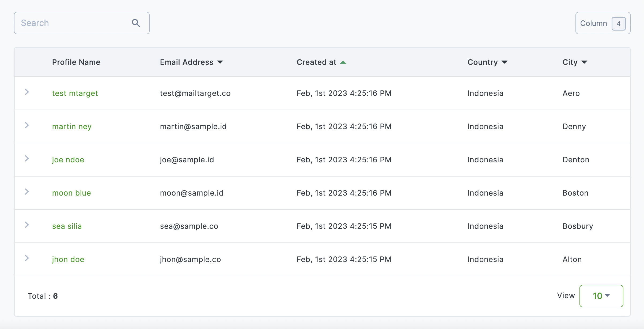The image size is (644, 329).
Task: Expand the joe ndoe row chevron
Action: [27, 159]
